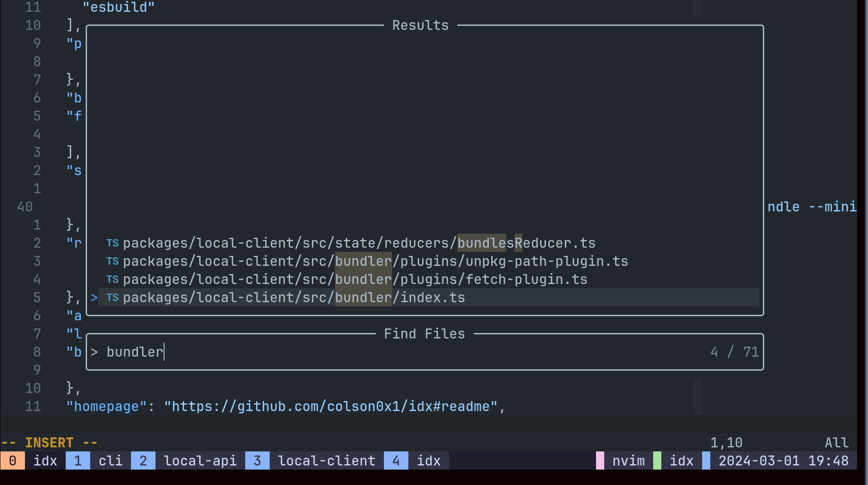Click the date 2024-03-01 19:48
This screenshot has height=485, width=868.
click(783, 461)
